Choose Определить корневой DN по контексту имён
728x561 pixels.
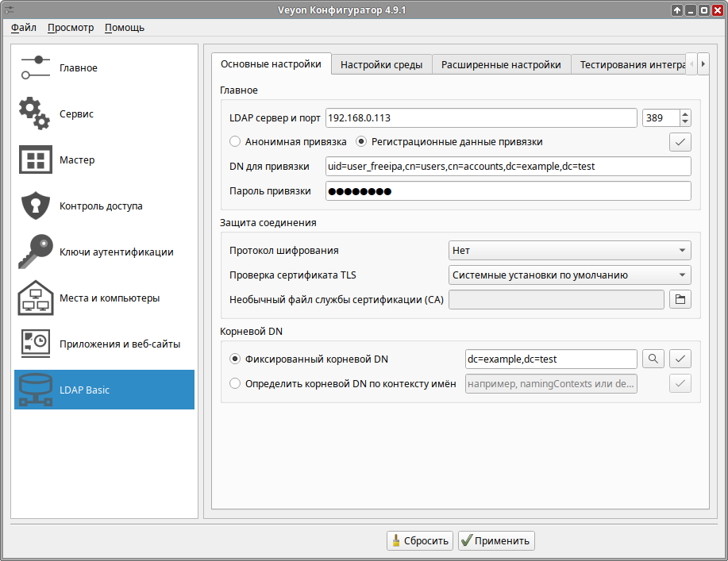(x=343, y=383)
